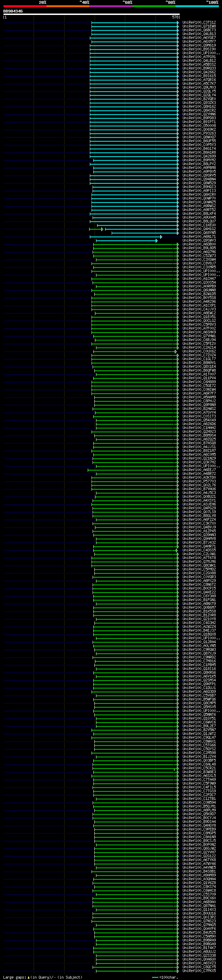The image size is (222, 980).
Task: Click the query end position 578
Action: click(175, 17)
